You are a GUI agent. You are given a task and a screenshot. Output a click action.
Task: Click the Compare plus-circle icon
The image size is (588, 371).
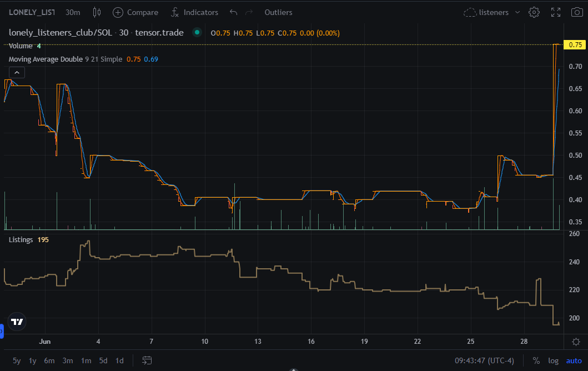(118, 12)
